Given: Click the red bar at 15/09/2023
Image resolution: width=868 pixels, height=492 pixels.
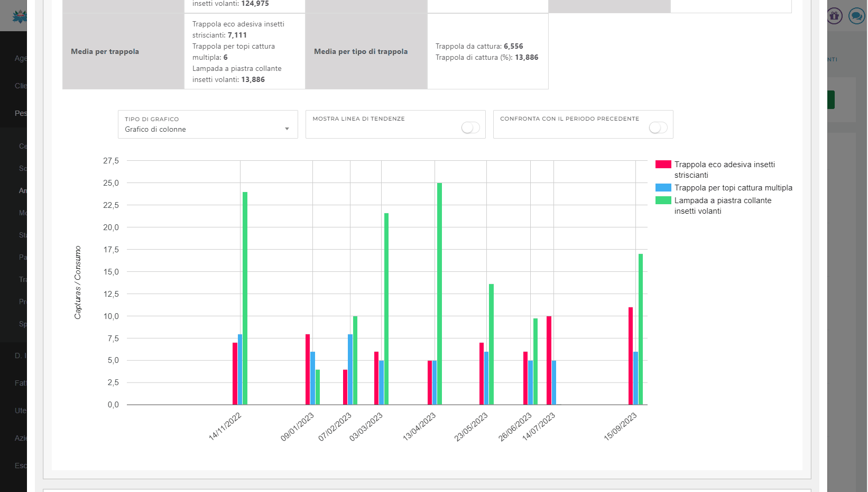Looking at the screenshot, I should click(631, 356).
